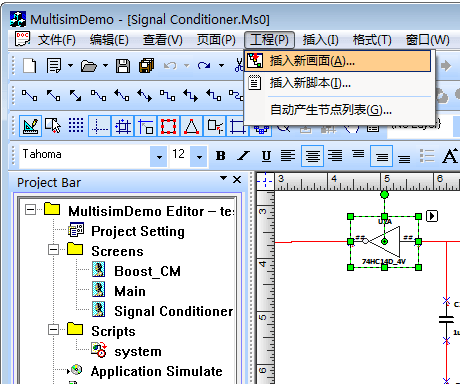Open the Tahoma font name dropdown
This screenshot has height=384, width=460.
[159, 156]
